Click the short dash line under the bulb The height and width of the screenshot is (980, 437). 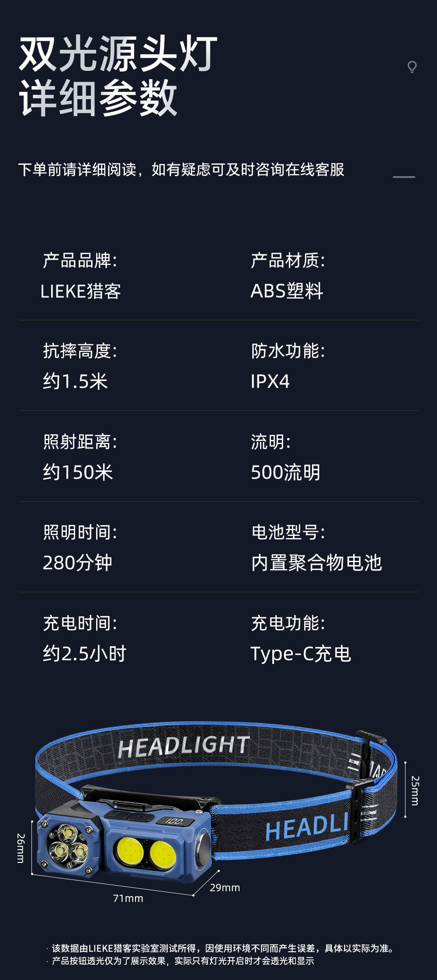pyautogui.click(x=404, y=177)
